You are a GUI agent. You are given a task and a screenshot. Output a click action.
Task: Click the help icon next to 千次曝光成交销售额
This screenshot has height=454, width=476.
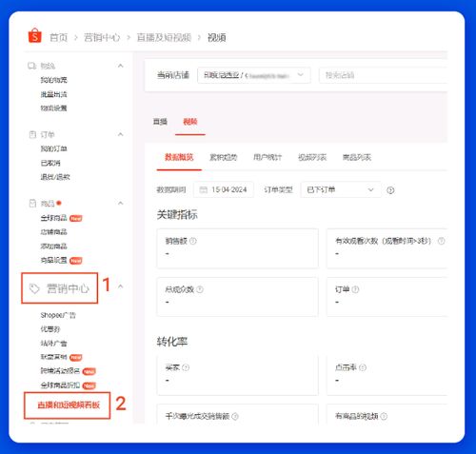[235, 416]
